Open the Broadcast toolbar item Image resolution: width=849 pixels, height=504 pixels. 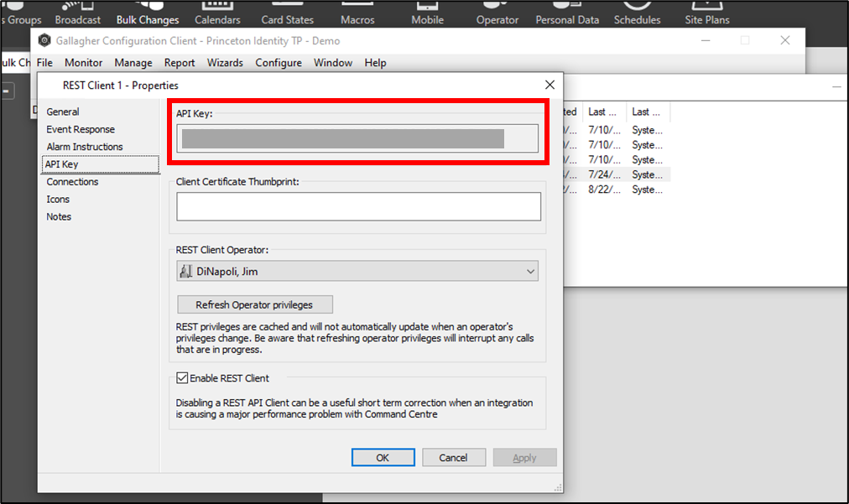pos(77,13)
